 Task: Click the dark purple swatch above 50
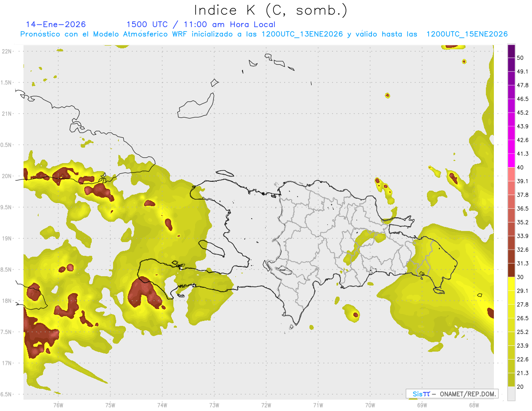point(511,51)
